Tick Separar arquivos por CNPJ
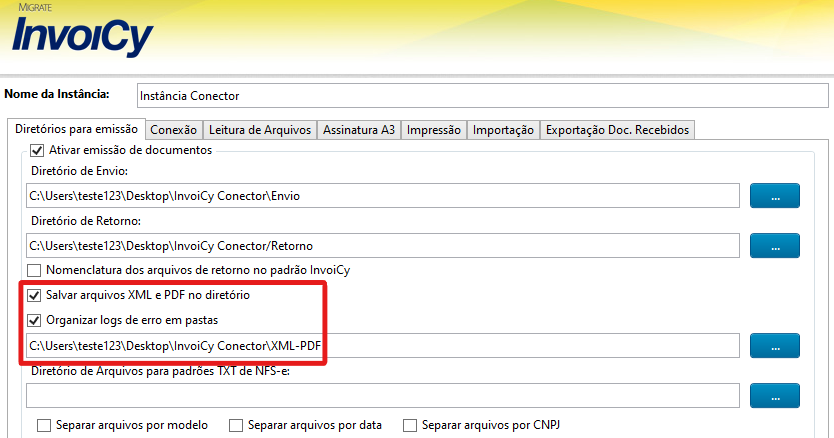834x438 pixels. pos(410,425)
